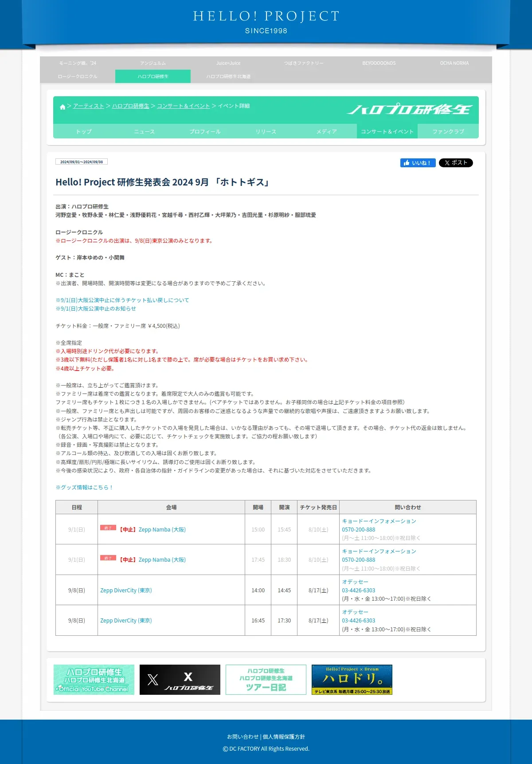Open the ツアー日記 banner
This screenshot has width=532, height=764.
(266, 680)
